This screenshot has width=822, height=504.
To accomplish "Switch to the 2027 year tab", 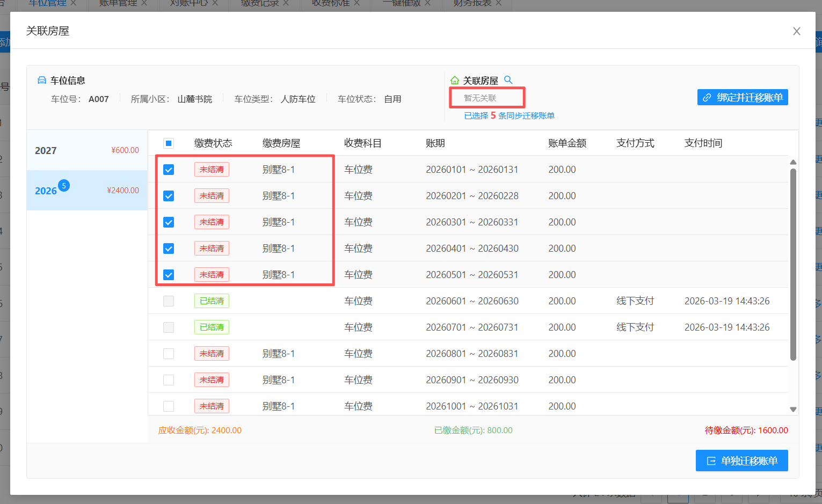I will (x=87, y=150).
